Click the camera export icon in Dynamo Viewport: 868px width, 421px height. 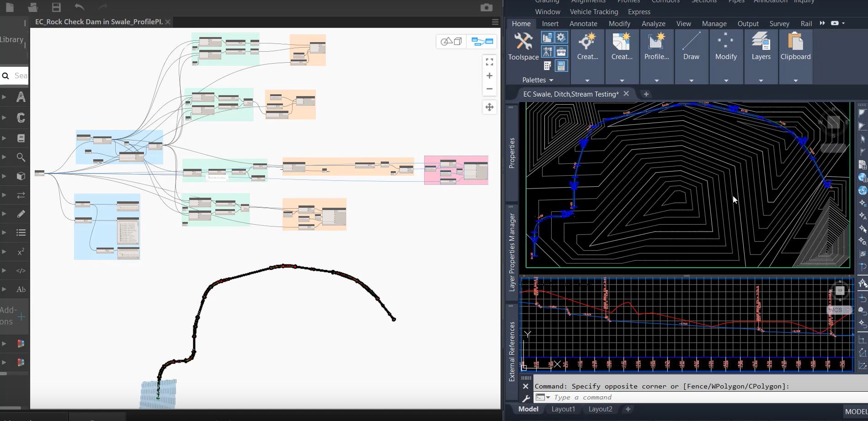tap(486, 7)
